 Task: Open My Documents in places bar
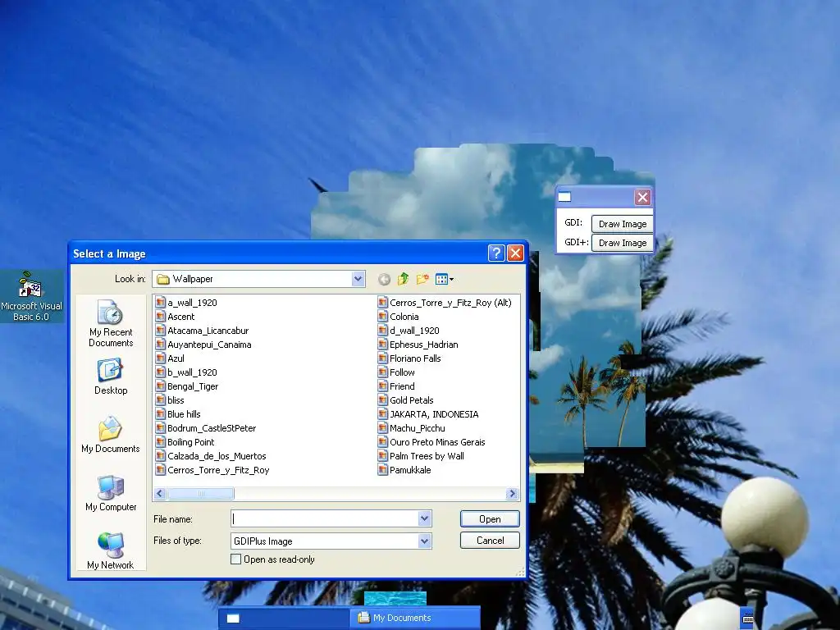click(111, 435)
